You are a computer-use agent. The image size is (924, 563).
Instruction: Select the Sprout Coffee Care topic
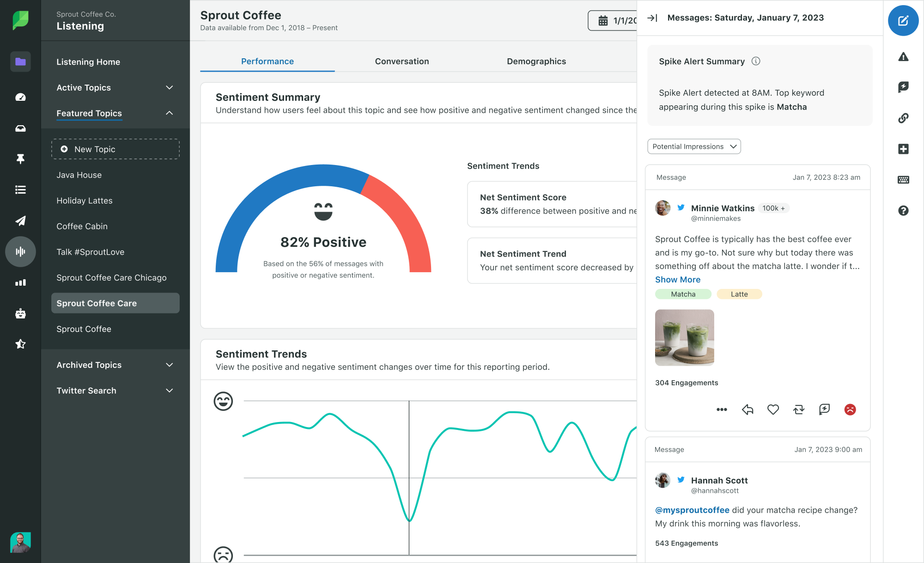pyautogui.click(x=115, y=302)
